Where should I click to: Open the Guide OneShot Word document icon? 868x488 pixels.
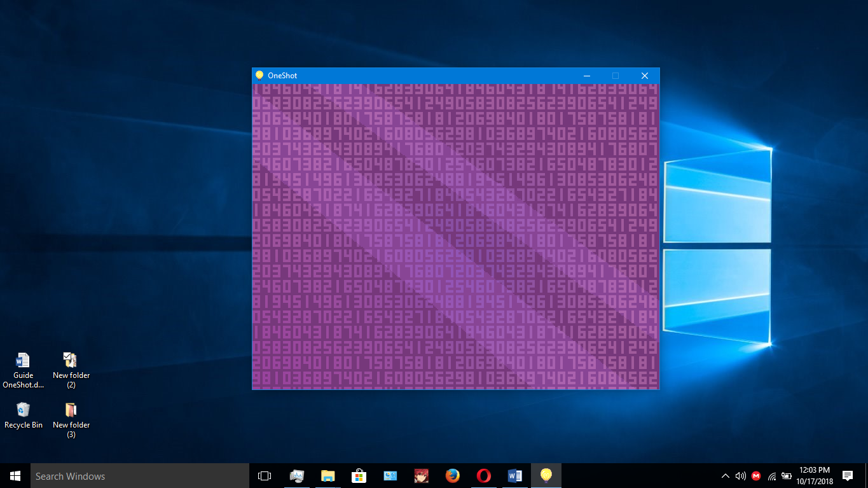(x=23, y=370)
